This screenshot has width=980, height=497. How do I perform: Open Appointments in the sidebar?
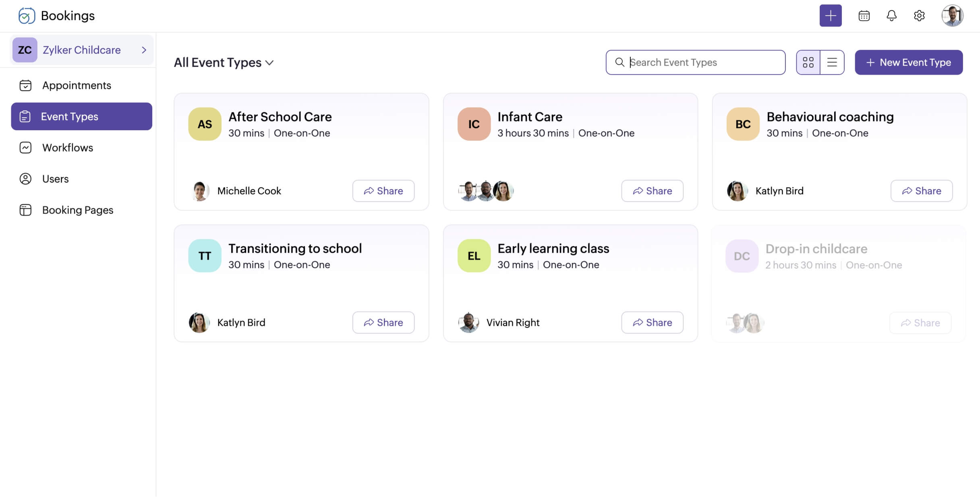point(77,85)
